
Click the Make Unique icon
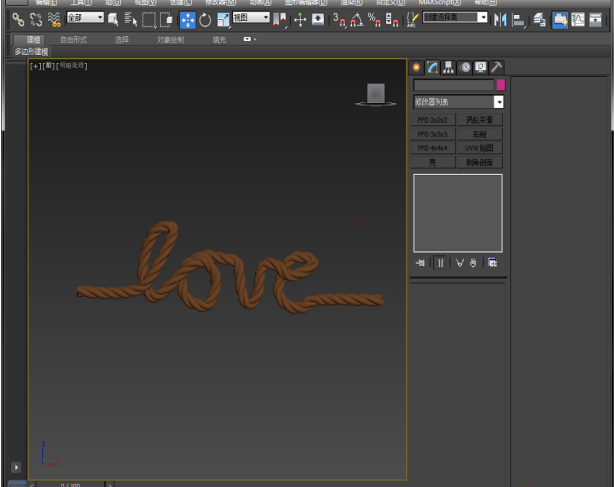(460, 263)
